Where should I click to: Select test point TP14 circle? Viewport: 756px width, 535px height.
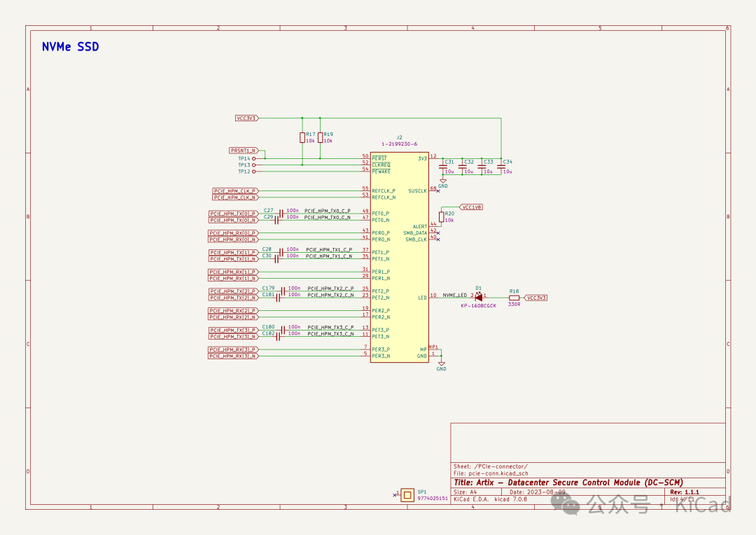(x=254, y=158)
